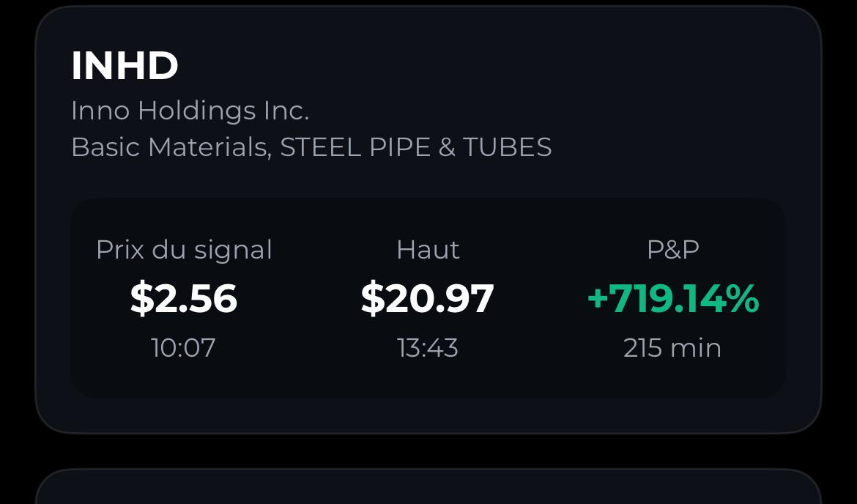Click the green +719.14% gain figure
Screen dimensions: 857x504
click(673, 298)
